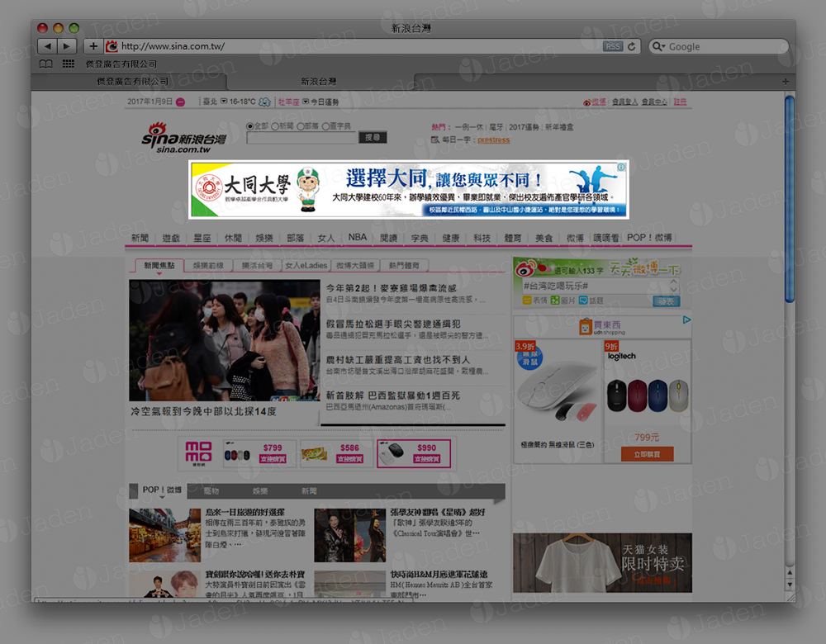Screen dimensions: 826x644
Task: Open the prestress daily word link
Action: [494, 140]
